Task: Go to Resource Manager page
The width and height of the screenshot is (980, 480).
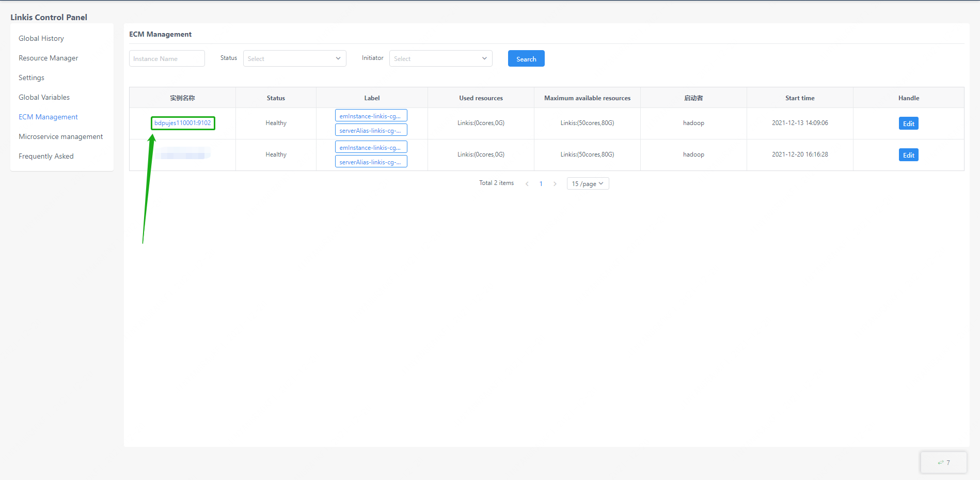Action: tap(49, 58)
